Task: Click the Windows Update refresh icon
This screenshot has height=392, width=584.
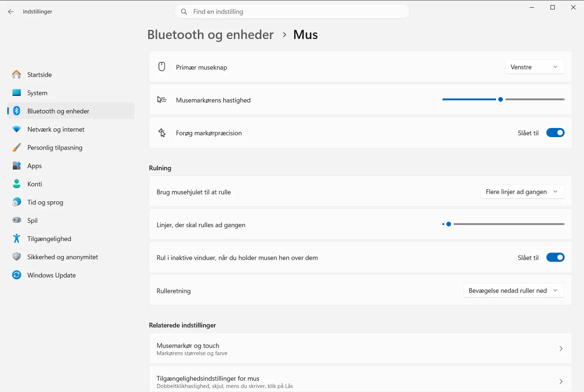Action: coord(16,275)
